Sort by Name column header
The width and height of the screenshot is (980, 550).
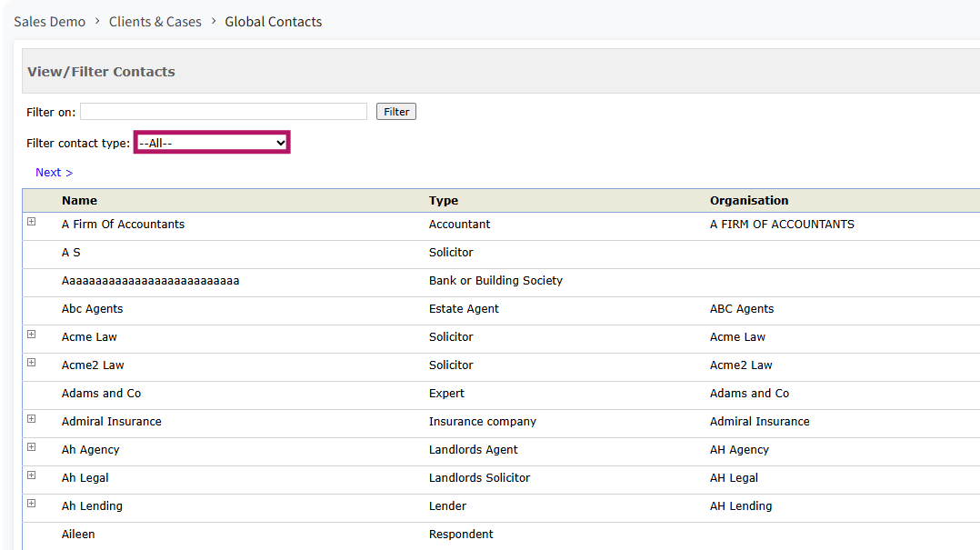(79, 201)
